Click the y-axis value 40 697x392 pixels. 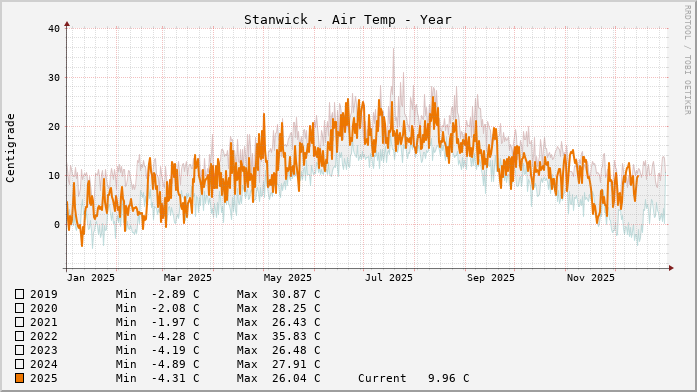click(x=54, y=29)
